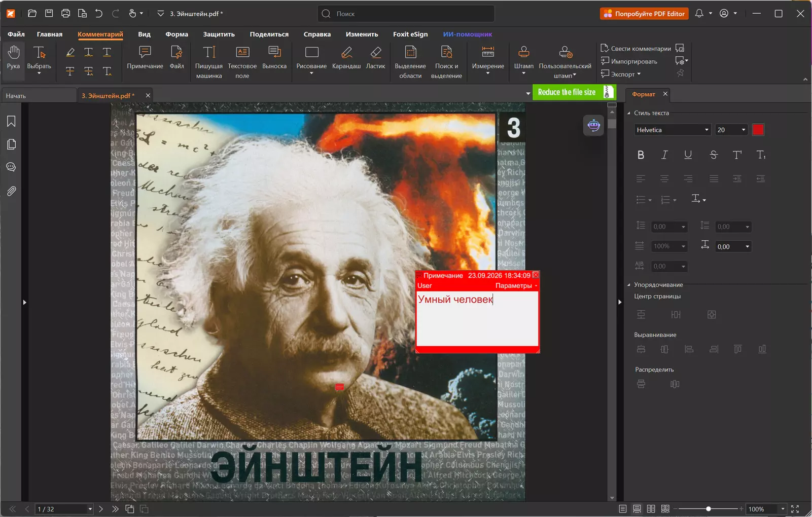
Task: Activate the Пишущая машинка typewriter tool
Action: 209,62
